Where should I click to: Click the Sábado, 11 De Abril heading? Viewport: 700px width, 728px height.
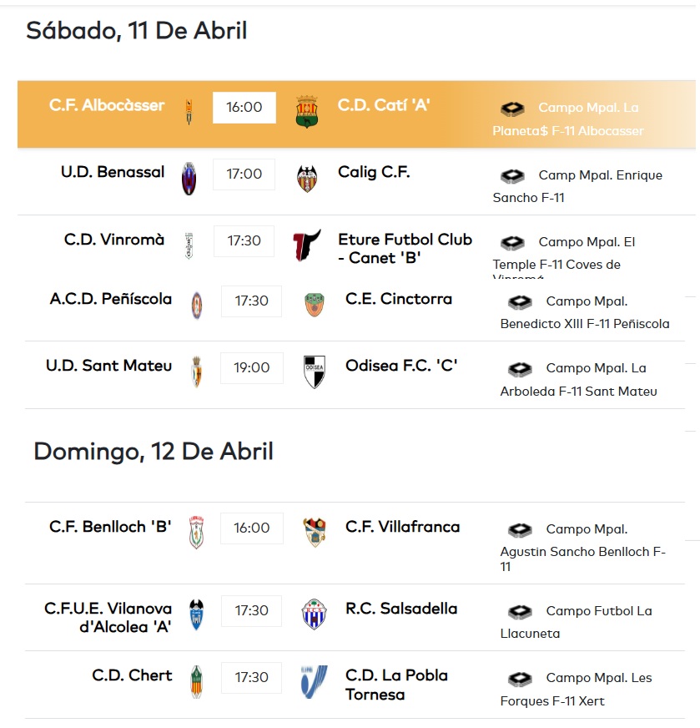point(137,31)
